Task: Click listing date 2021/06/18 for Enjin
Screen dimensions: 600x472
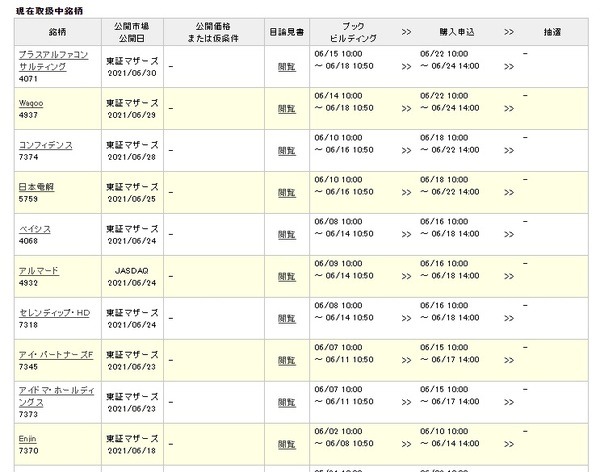Action: pos(132,451)
